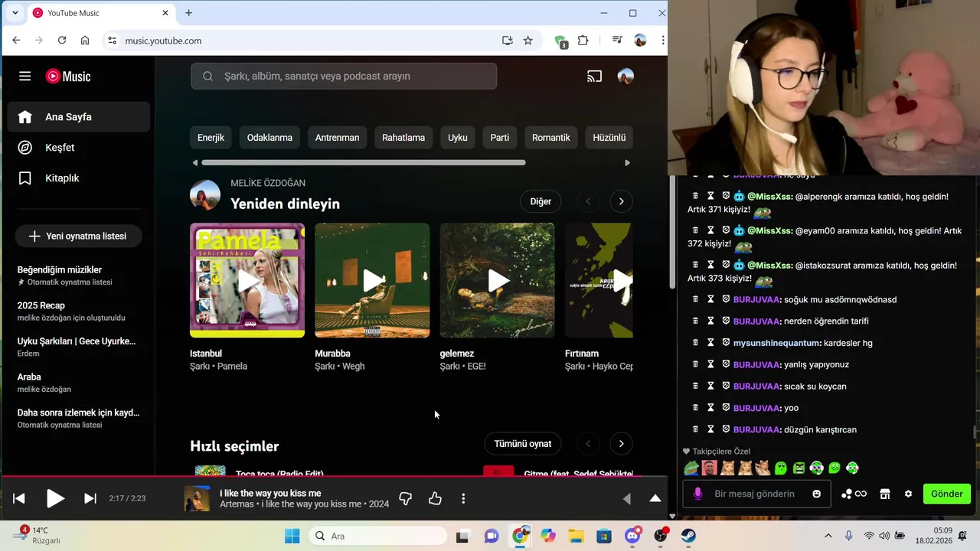980x551 pixels.
Task: Click the install app icon in address bar
Action: (x=507, y=41)
